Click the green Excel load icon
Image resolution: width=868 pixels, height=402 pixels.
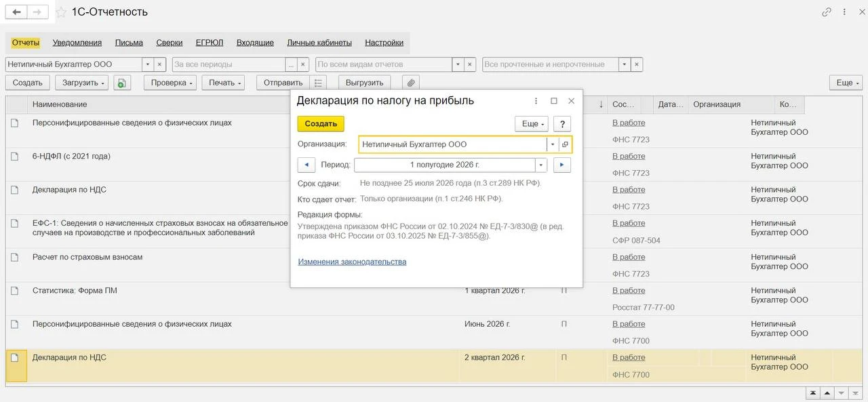tap(121, 83)
